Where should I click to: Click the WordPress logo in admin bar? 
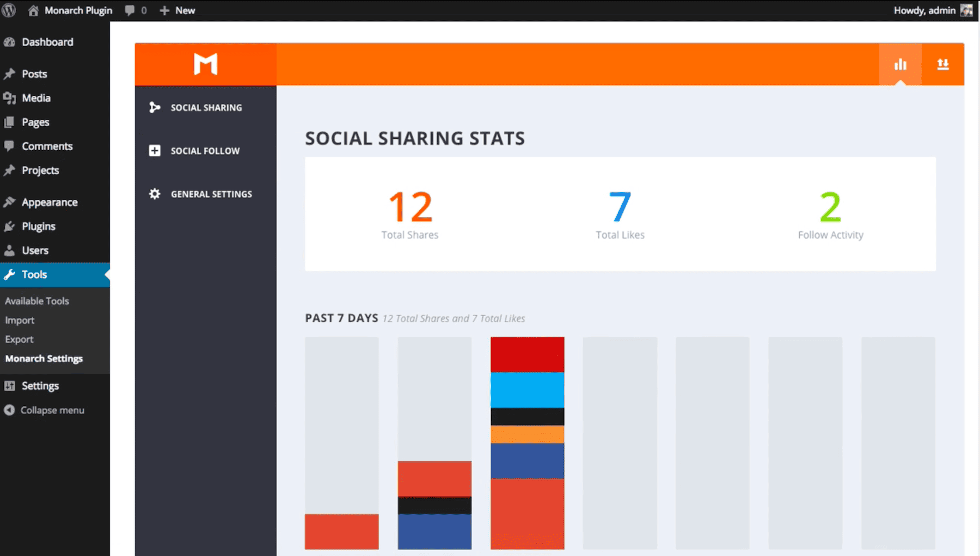click(x=9, y=10)
